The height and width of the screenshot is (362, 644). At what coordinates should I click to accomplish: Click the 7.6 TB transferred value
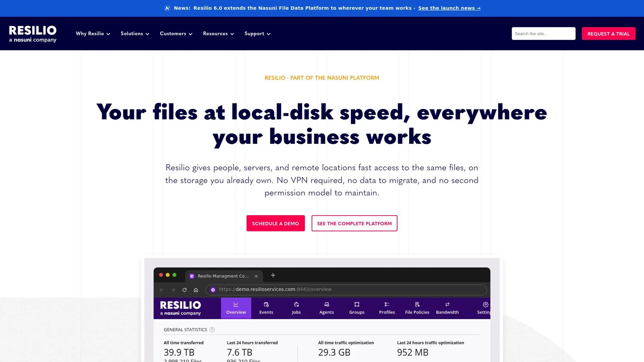tap(239, 352)
